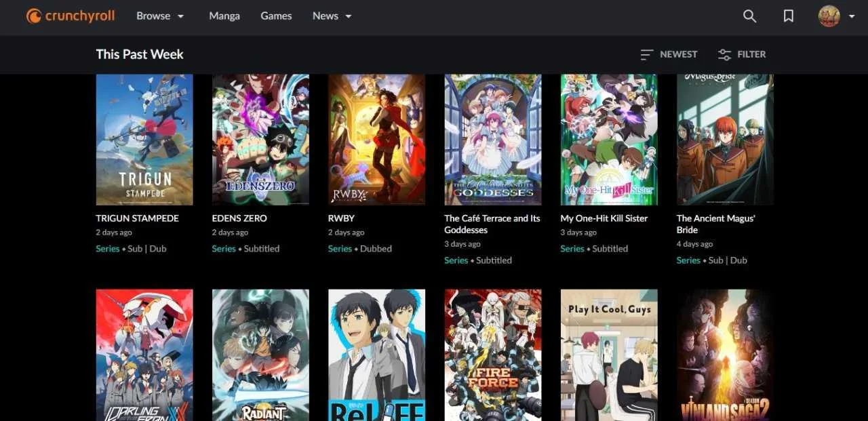Open the Newest sort control
This screenshot has height=421, width=868.
click(669, 54)
